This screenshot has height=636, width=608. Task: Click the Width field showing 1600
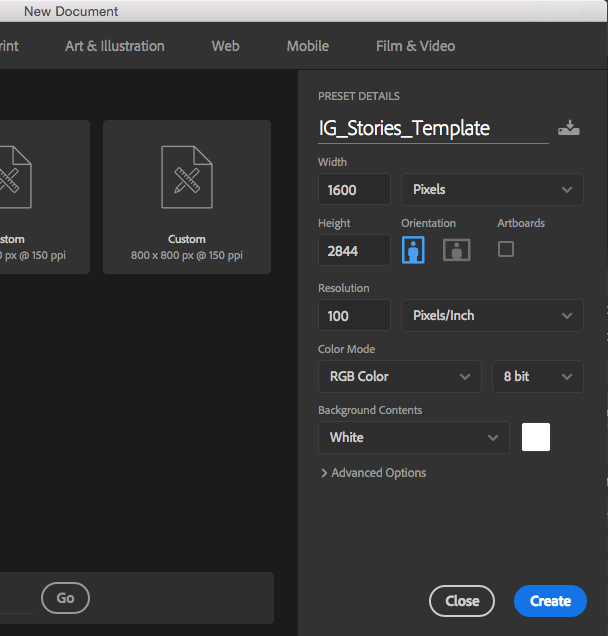354,189
